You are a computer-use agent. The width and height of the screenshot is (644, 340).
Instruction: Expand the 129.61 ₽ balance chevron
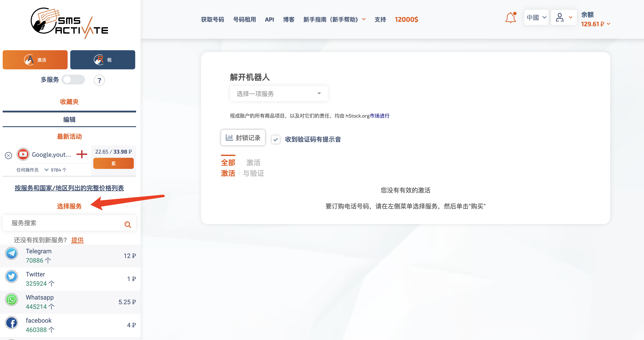click(x=608, y=24)
